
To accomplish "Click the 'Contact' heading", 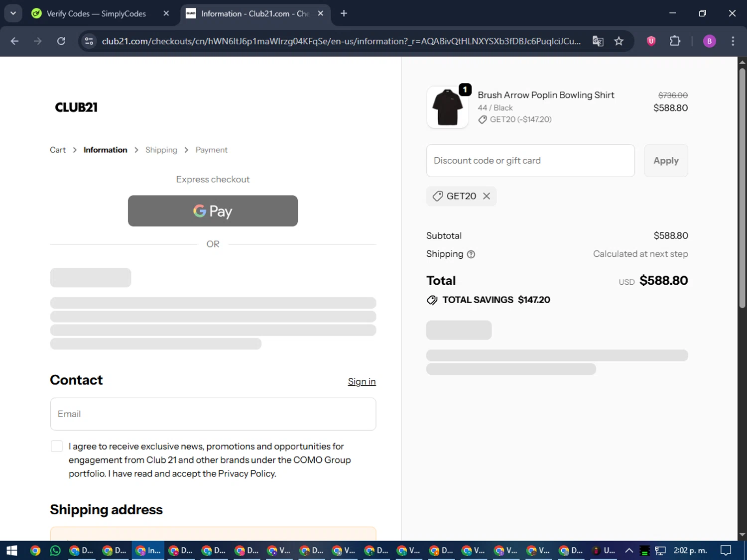I will pos(76,380).
